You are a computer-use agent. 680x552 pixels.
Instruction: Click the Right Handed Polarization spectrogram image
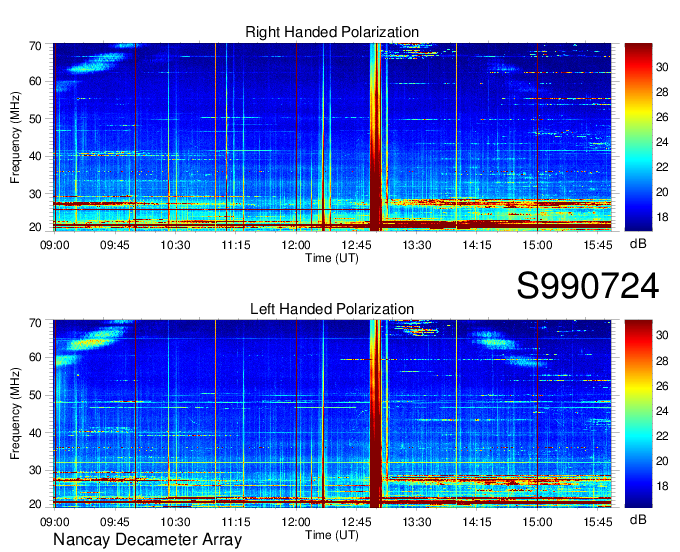click(x=332, y=137)
